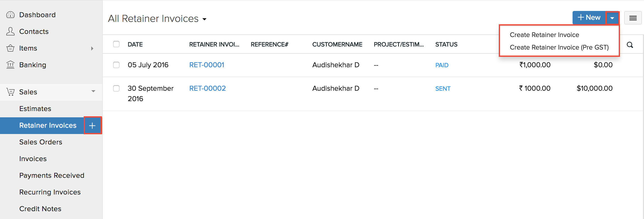Click the Contacts person icon
644x219 pixels.
click(x=10, y=31)
